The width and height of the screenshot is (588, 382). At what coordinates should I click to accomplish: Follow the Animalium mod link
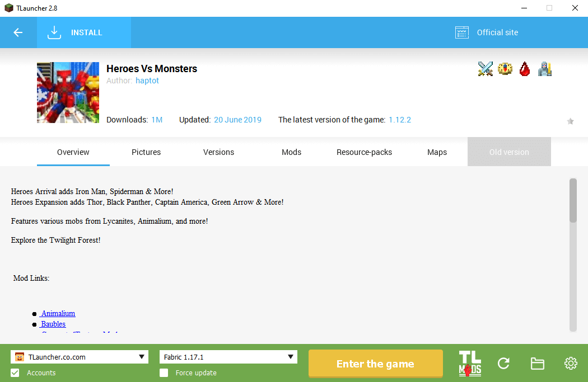coord(58,313)
